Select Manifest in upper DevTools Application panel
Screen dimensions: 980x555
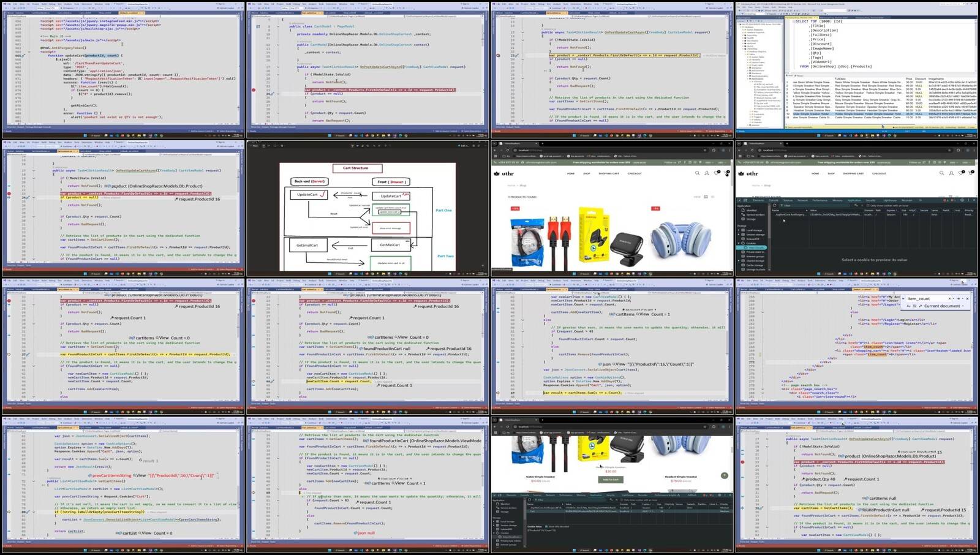(752, 210)
